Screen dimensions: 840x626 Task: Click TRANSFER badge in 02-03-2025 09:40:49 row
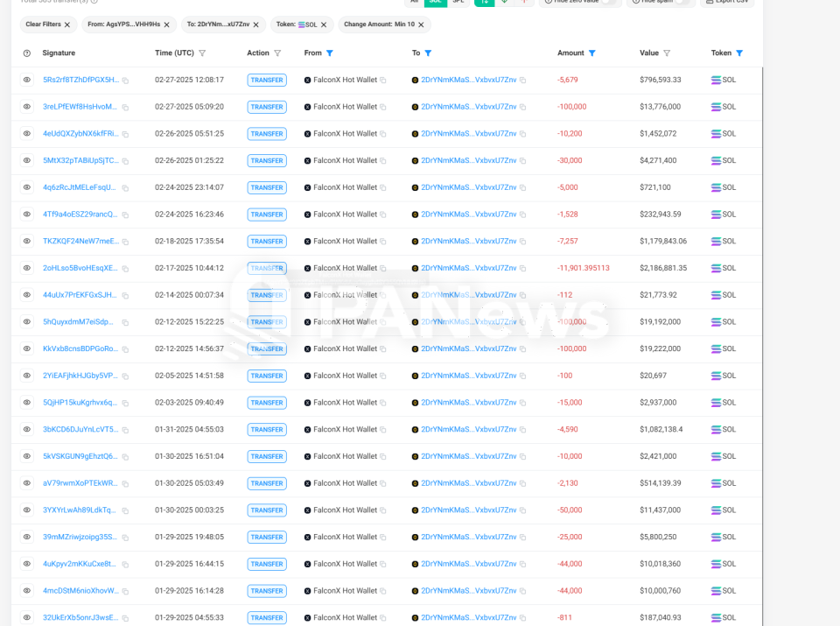click(267, 403)
